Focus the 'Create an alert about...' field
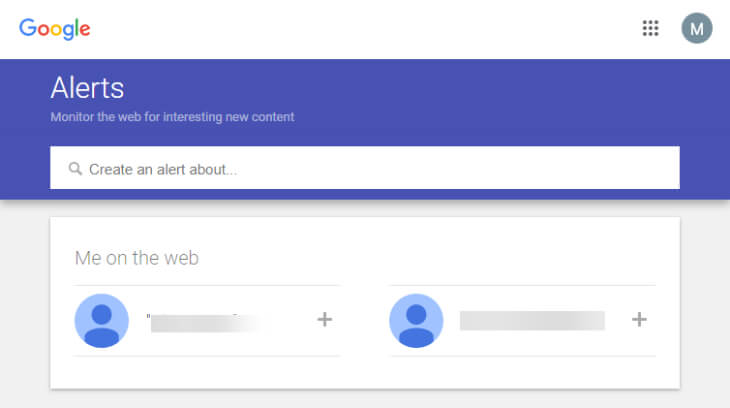730x408 pixels. click(x=365, y=168)
